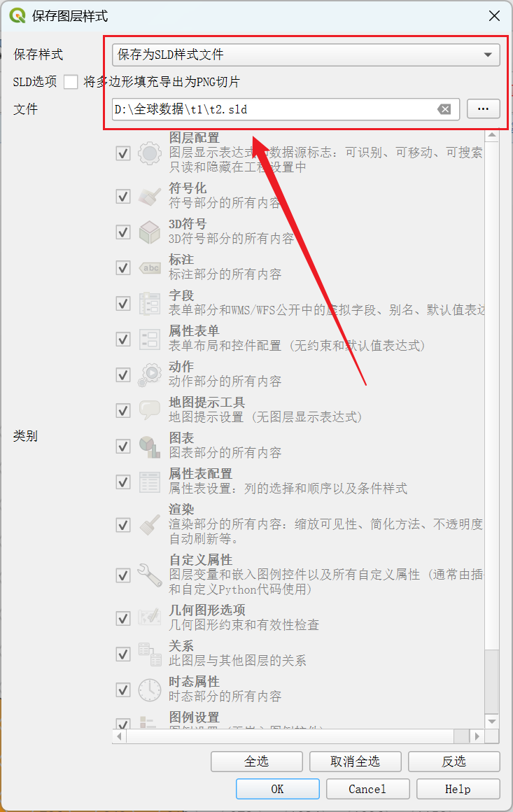Uncheck the 字段 category checkbox
Screen dimensions: 513x812
[123, 304]
